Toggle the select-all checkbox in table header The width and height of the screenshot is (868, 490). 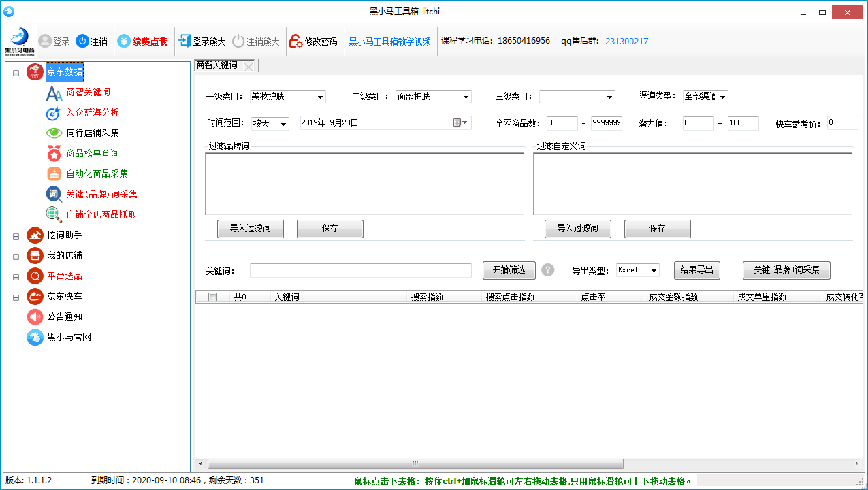(x=213, y=297)
